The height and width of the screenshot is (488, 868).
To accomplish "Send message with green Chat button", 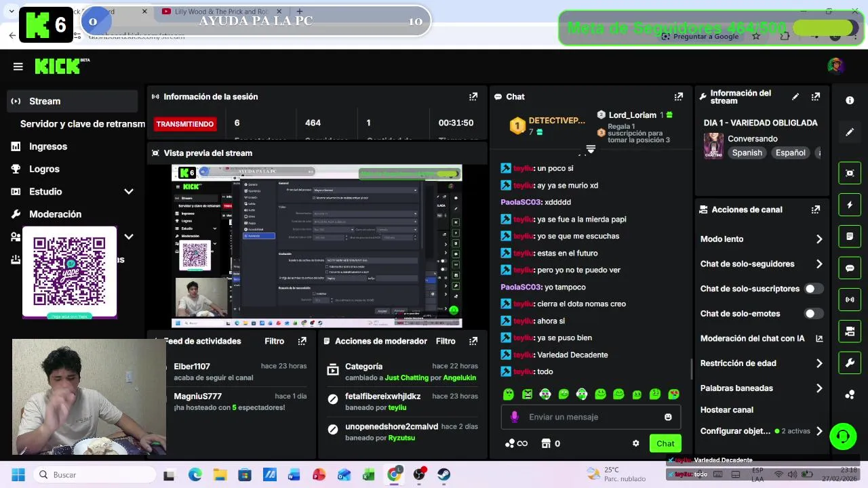I will [665, 443].
